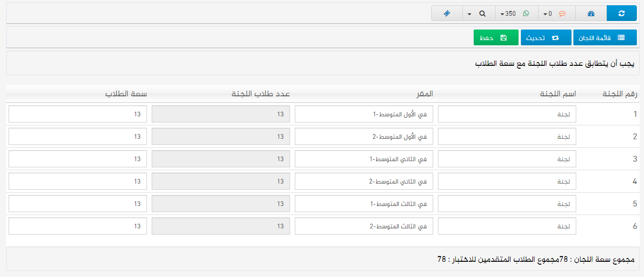Click capacity field for committee 3
The image size is (644, 277).
point(78,159)
